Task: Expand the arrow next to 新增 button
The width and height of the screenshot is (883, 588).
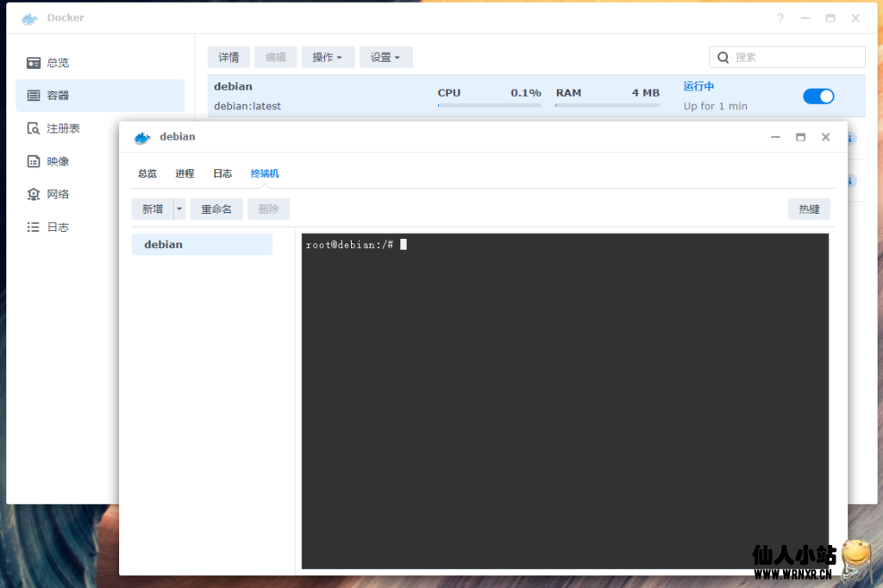Action: pyautogui.click(x=179, y=210)
